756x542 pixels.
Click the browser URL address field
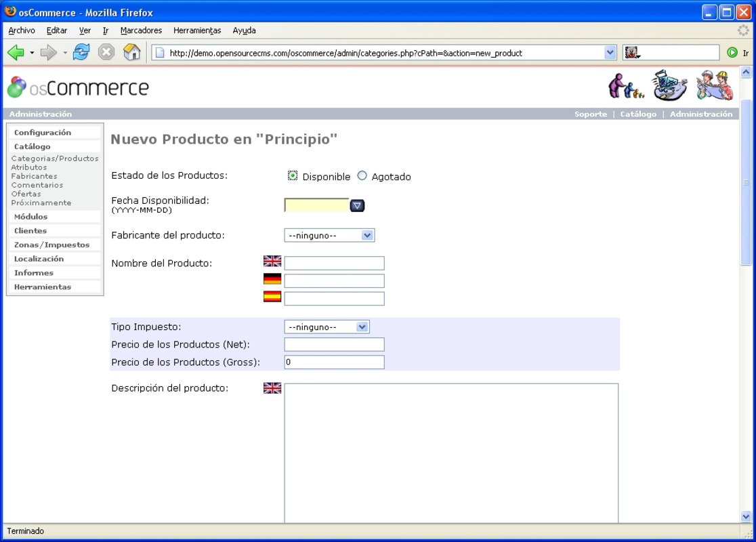coord(385,53)
